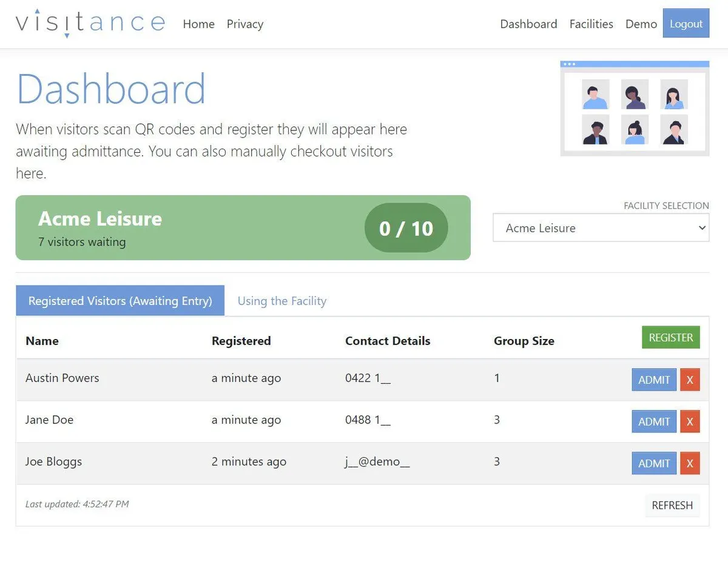Switch to Using the Facility tab
728x561 pixels.
coord(282,301)
